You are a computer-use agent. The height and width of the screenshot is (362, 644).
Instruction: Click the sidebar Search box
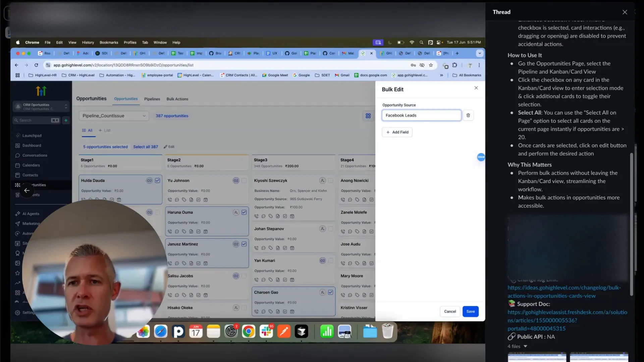36,120
